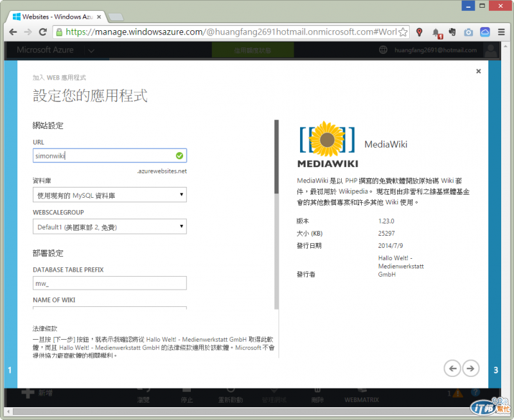Click the warning triangle alert icon
The height and width of the screenshot is (420, 514).
(x=457, y=393)
